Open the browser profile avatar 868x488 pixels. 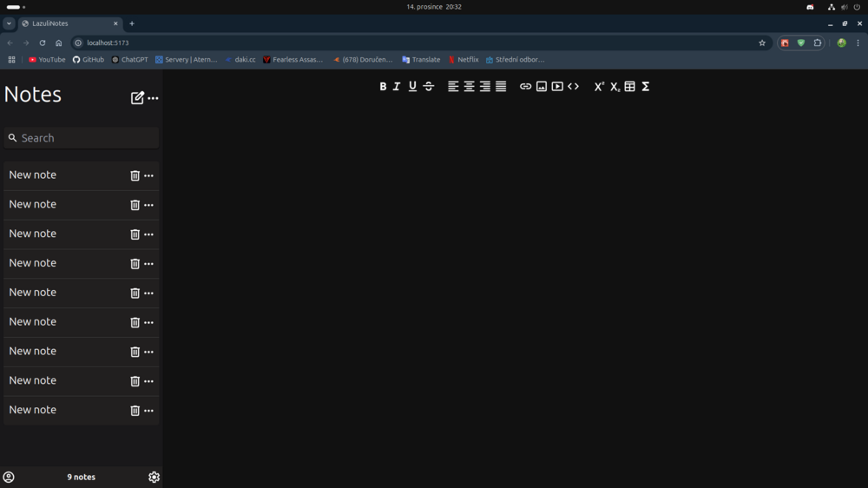(841, 43)
